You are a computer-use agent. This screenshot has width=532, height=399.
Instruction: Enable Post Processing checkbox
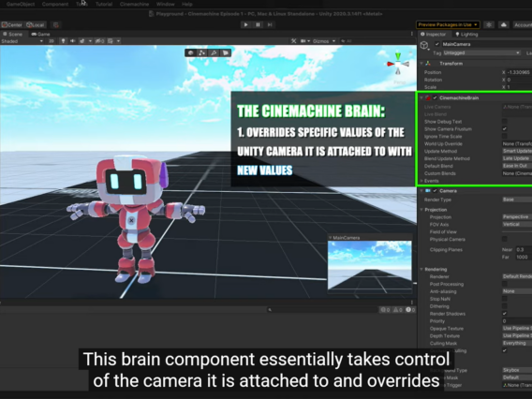[505, 284]
